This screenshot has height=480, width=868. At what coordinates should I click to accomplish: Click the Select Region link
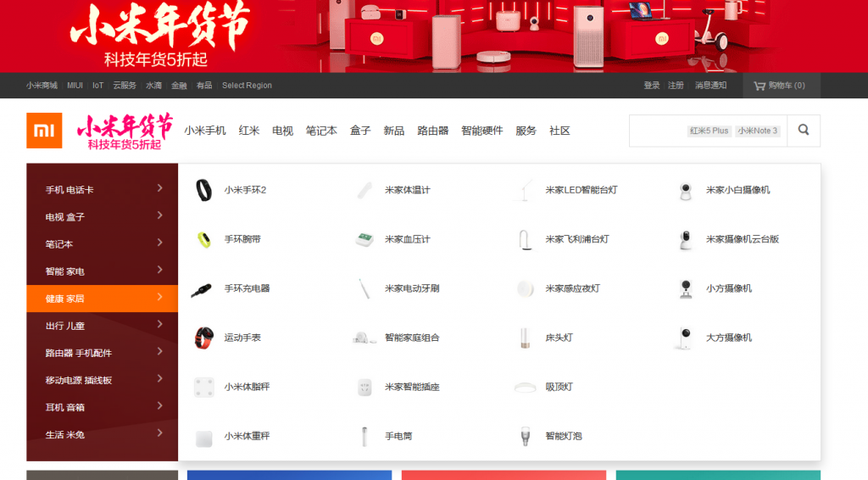(x=247, y=86)
